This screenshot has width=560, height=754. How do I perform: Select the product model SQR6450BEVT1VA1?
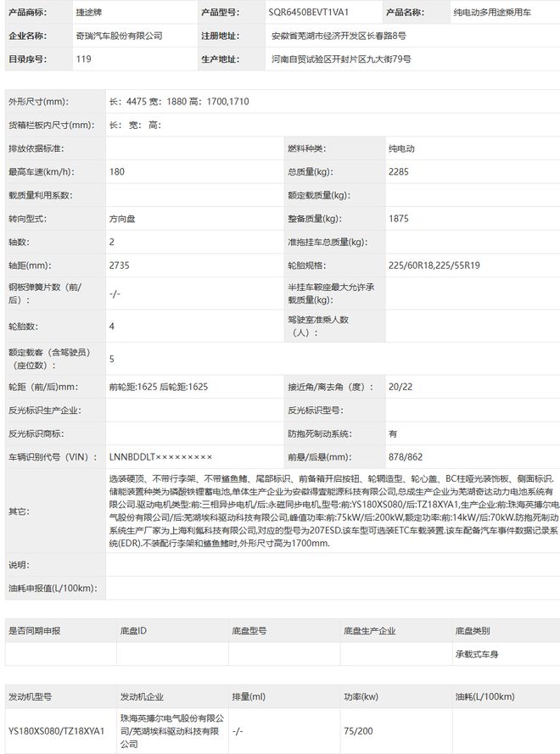click(308, 13)
